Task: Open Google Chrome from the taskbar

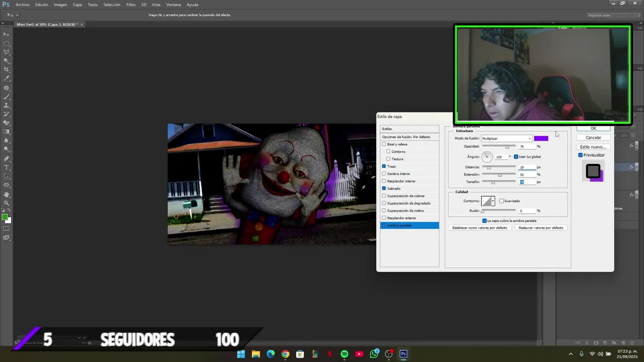Action: (285, 354)
